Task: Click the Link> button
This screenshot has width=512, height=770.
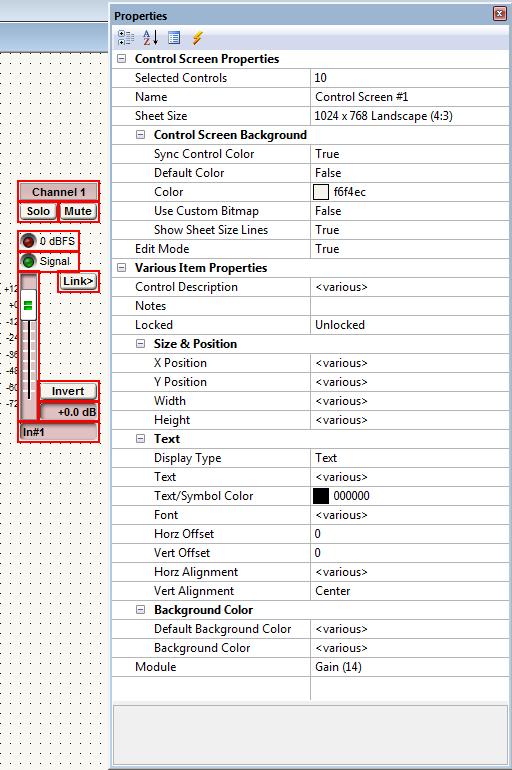Action: [x=79, y=281]
